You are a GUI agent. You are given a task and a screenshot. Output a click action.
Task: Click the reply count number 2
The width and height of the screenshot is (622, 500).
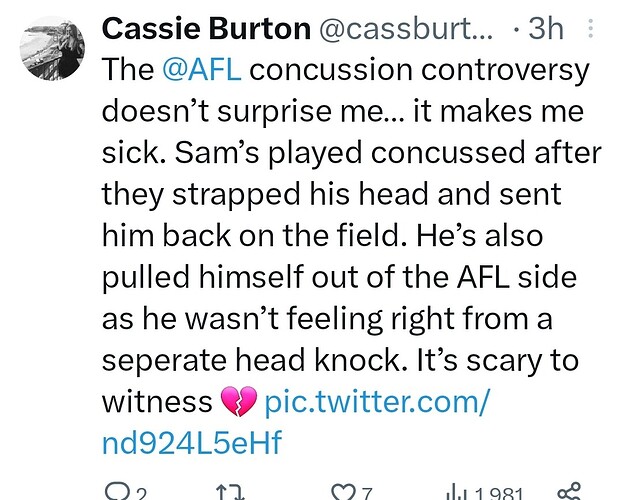click(142, 492)
